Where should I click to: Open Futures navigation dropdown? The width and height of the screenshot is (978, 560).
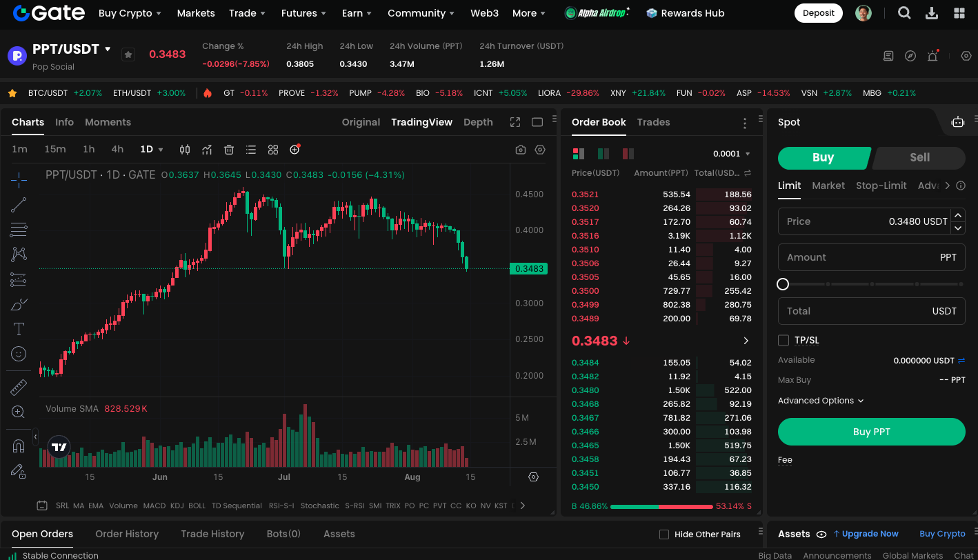303,13
